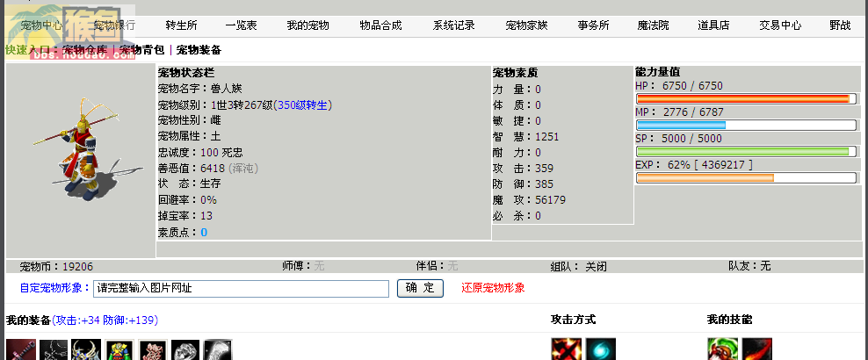The image size is (868, 360).
Task: Open the 宠物仓库 quick link
Action: pyautogui.click(x=85, y=50)
